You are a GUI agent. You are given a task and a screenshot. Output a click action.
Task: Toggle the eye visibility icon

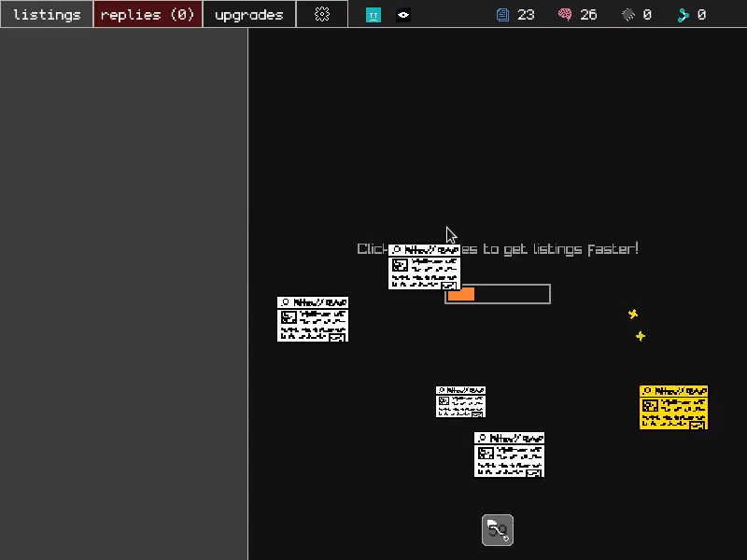(403, 15)
